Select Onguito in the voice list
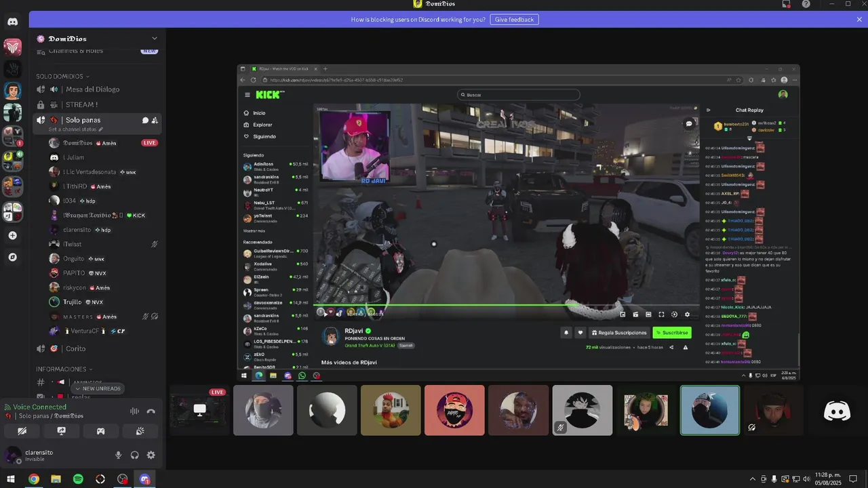The width and height of the screenshot is (868, 488). [103, 259]
